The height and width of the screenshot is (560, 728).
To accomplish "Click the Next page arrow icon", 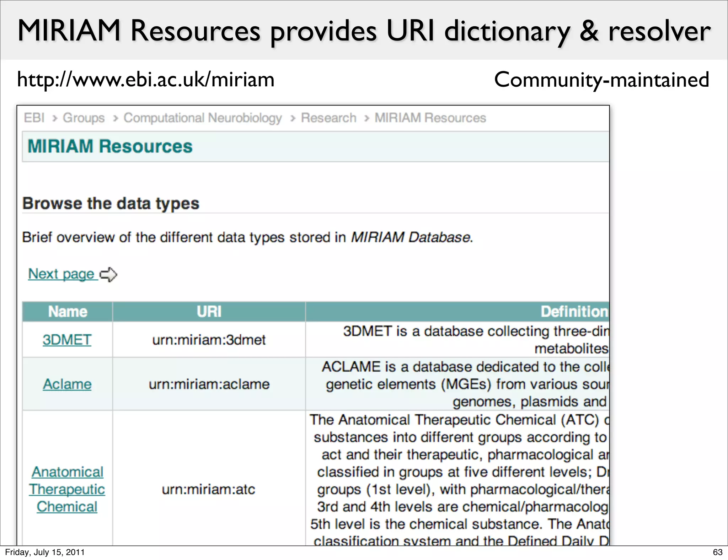I will point(108,275).
